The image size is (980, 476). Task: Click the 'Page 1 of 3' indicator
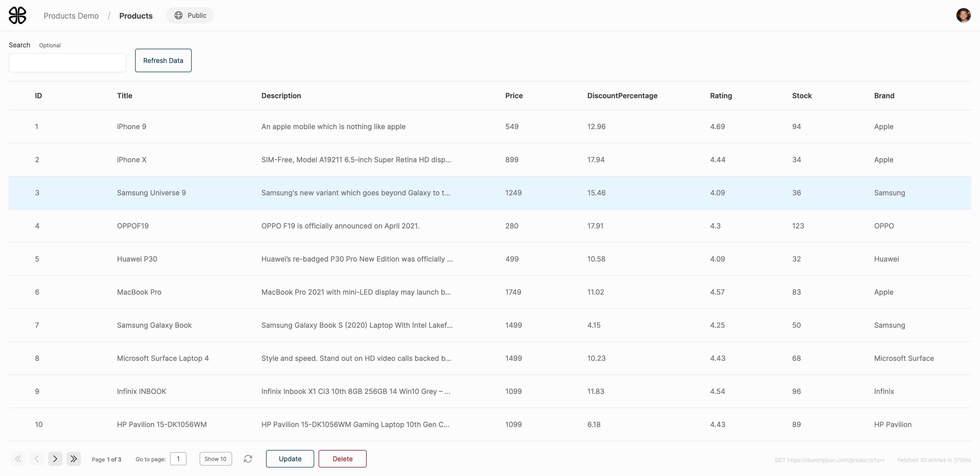click(x=107, y=459)
